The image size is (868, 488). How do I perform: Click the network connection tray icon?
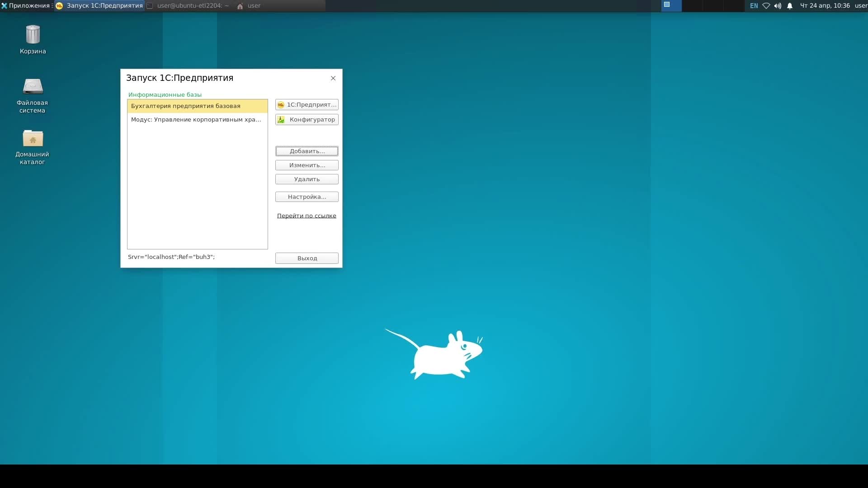(x=766, y=6)
